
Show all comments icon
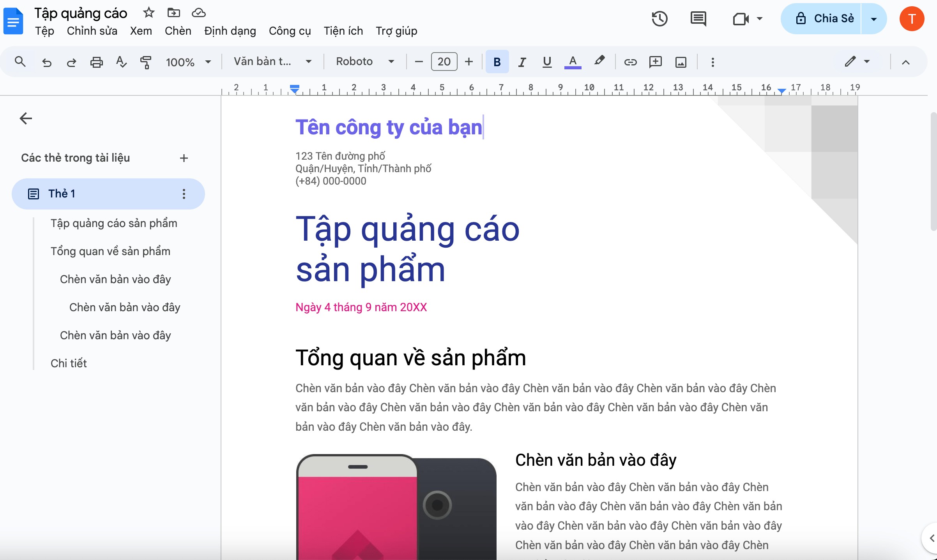(x=698, y=19)
